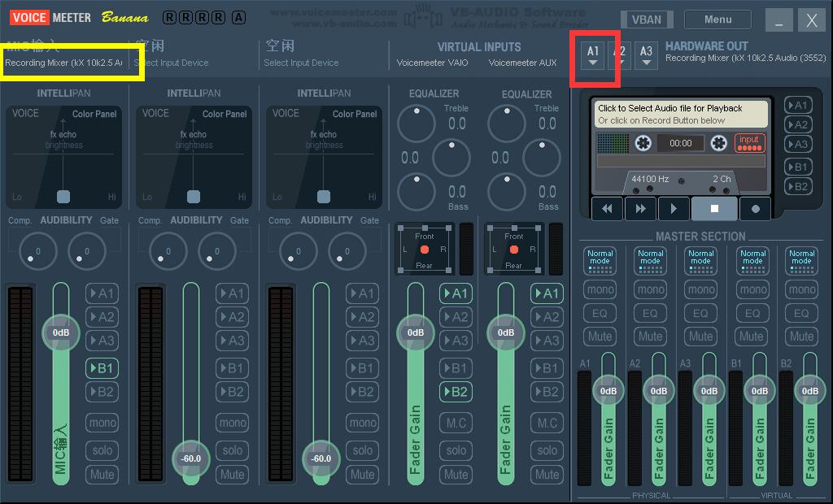Click the AUX Front/Rear panner red dot
The image size is (833, 504).
514,250
